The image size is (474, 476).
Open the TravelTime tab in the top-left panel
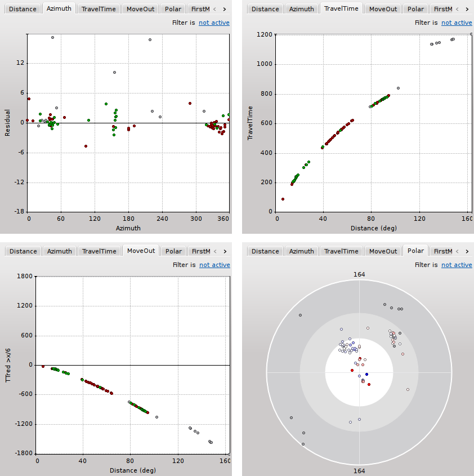tap(99, 8)
